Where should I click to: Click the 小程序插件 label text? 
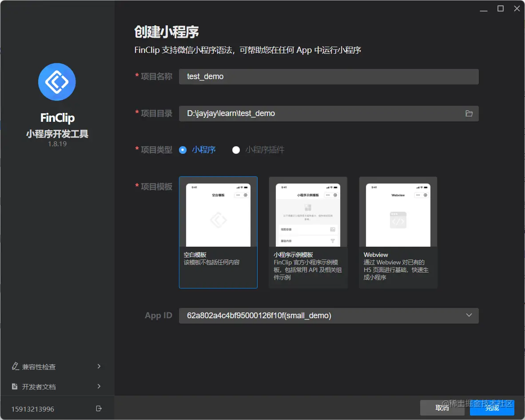point(265,150)
